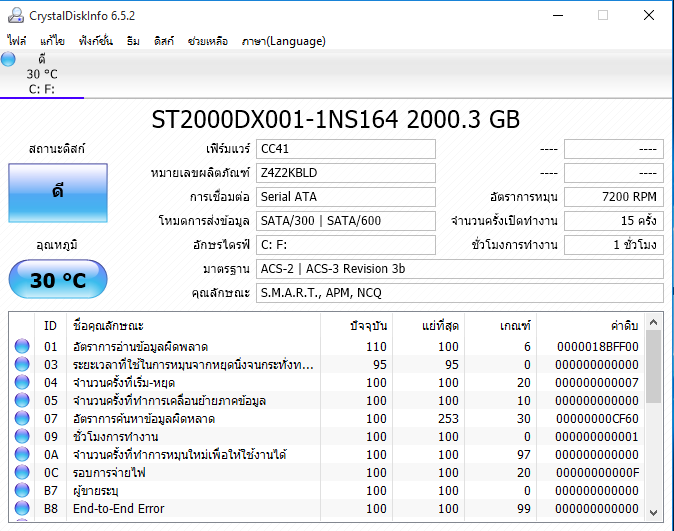The image size is (674, 531).
Task: Click the disk title ST2000DX001-1NS164 2000.3 GB
Action: 336,120
